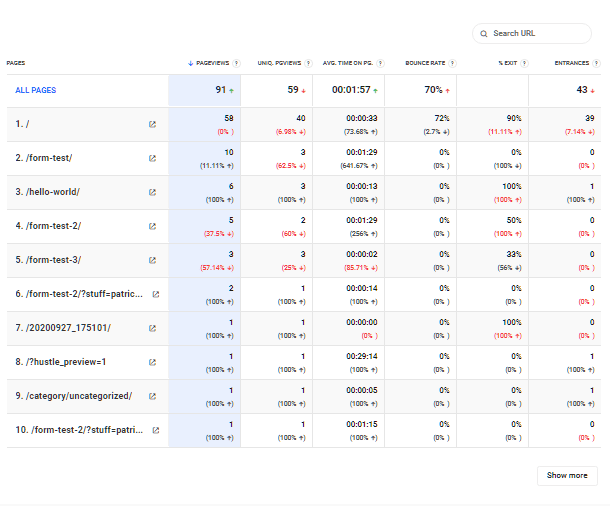
Task: Click the search magnifier icon
Action: point(484,33)
